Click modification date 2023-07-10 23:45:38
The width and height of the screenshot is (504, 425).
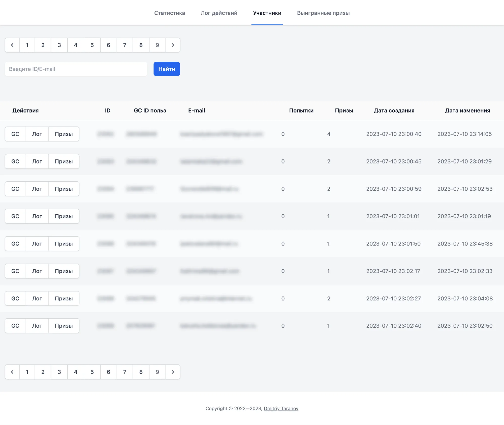465,244
